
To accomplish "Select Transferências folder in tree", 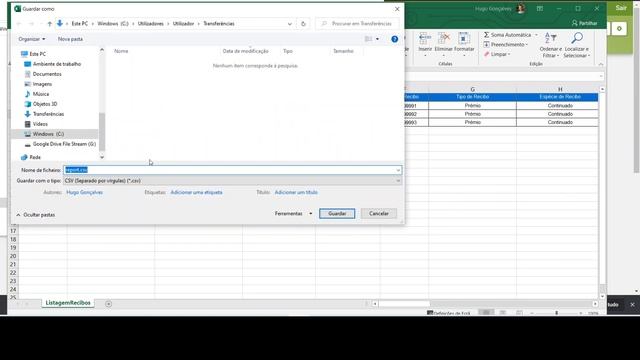I will (x=48, y=114).
